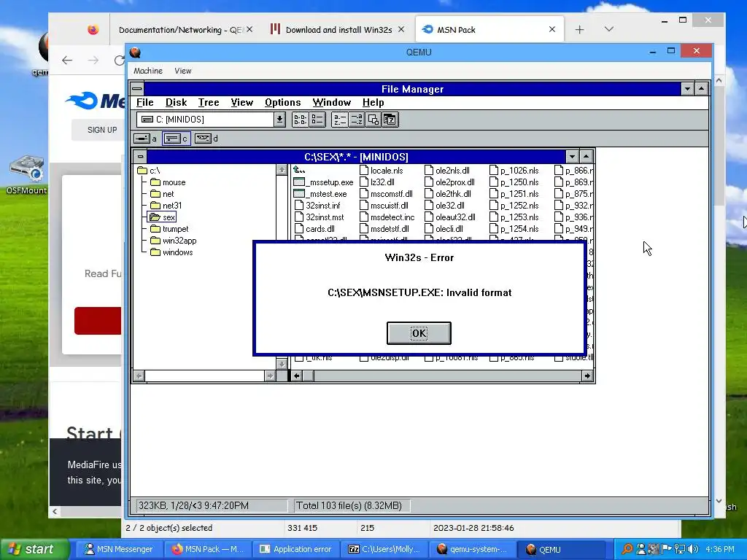Open the Options menu in File Manager

pos(282,102)
